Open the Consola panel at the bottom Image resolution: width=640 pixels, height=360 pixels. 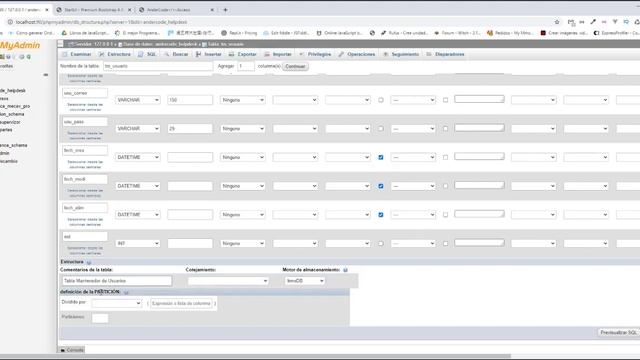tap(72, 350)
